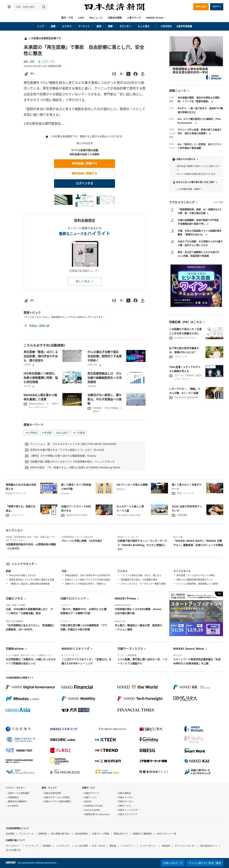Open アクセスランキング heading link
229x868 pixels.
(183, 202)
